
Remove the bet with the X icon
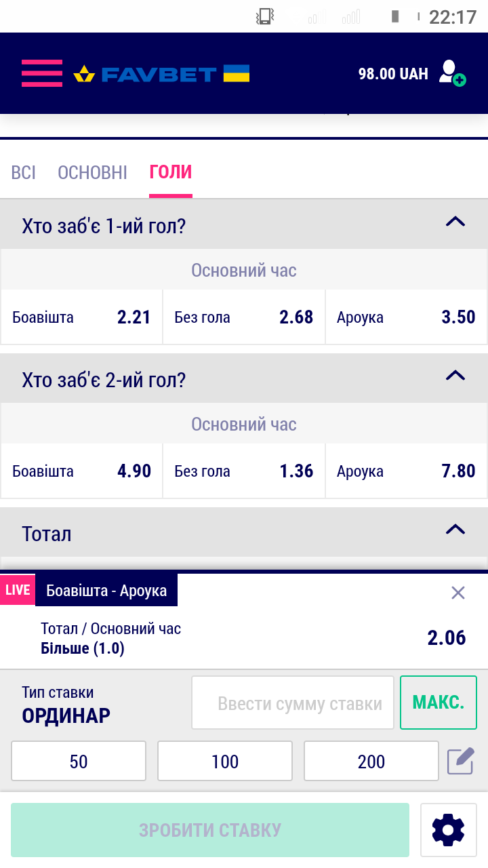[x=458, y=593]
